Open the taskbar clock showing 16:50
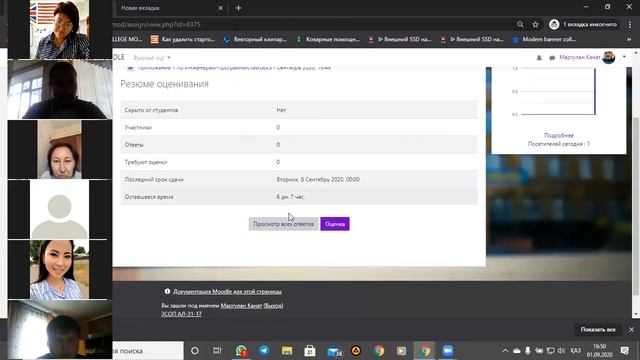Viewport: 640px width, 360px height. (x=600, y=351)
